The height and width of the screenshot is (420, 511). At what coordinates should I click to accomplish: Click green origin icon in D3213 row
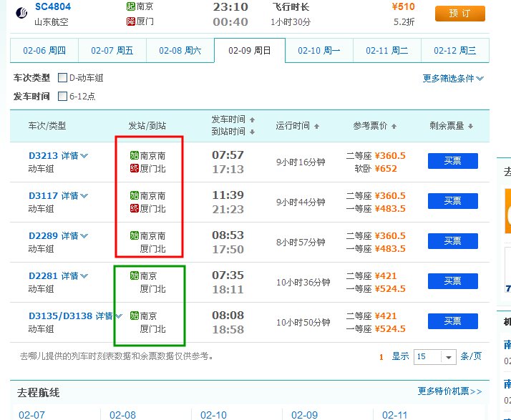(135, 155)
